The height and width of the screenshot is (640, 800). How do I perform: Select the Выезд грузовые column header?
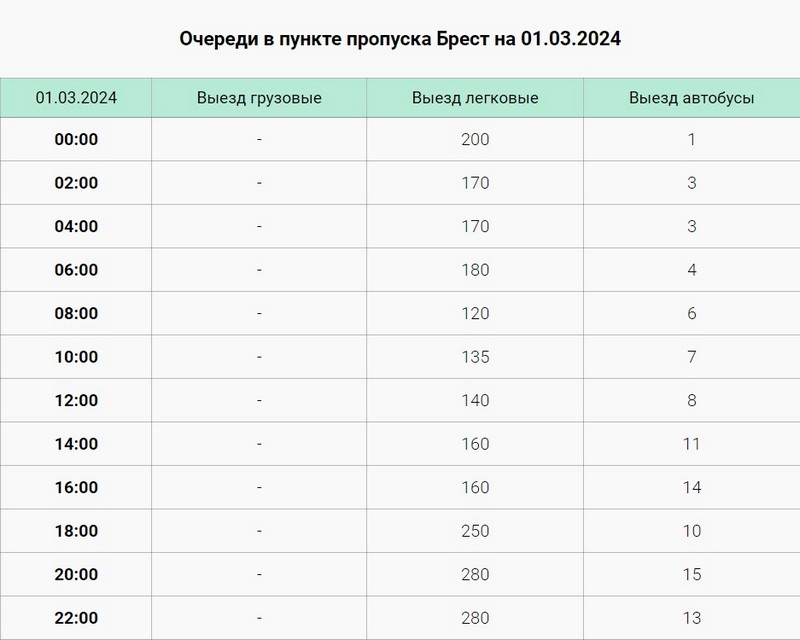click(x=259, y=98)
